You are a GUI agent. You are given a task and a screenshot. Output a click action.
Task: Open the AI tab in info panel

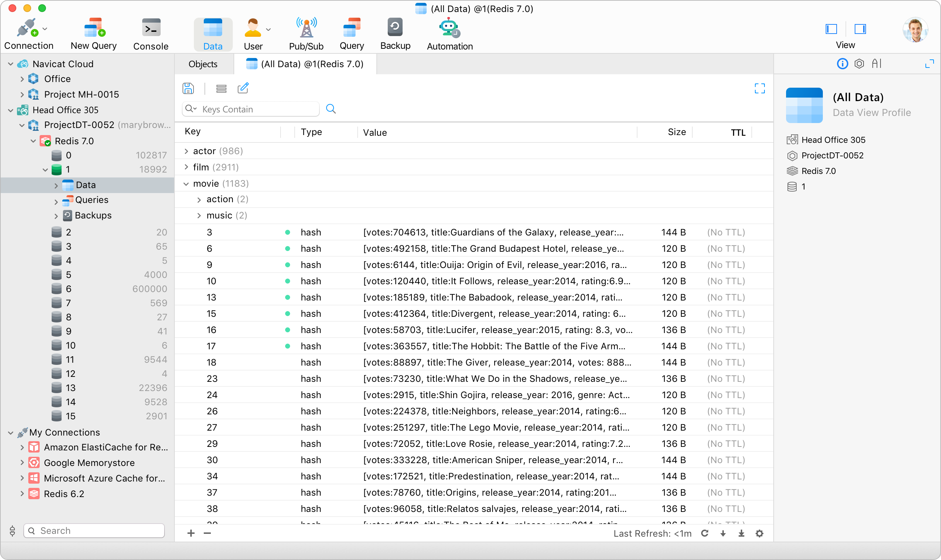[x=876, y=64]
